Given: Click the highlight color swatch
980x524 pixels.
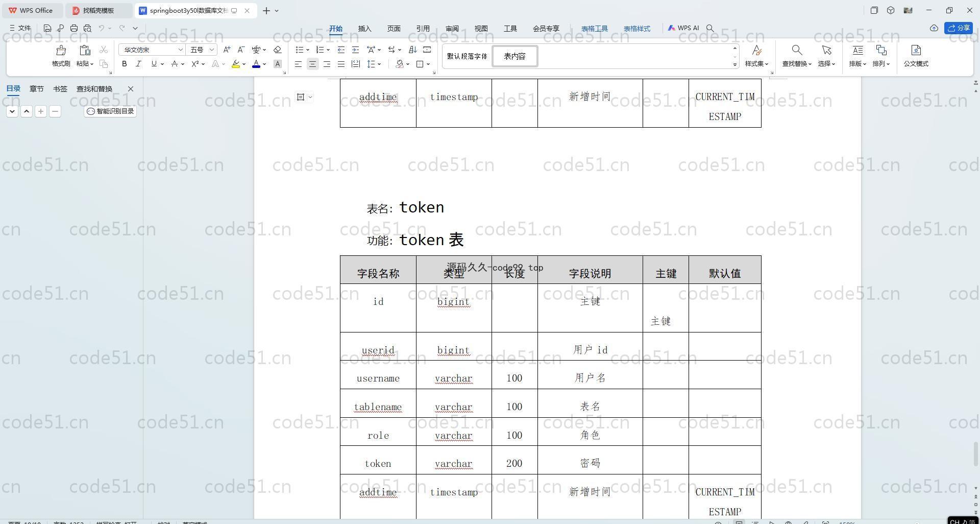Looking at the screenshot, I should pos(235,64).
